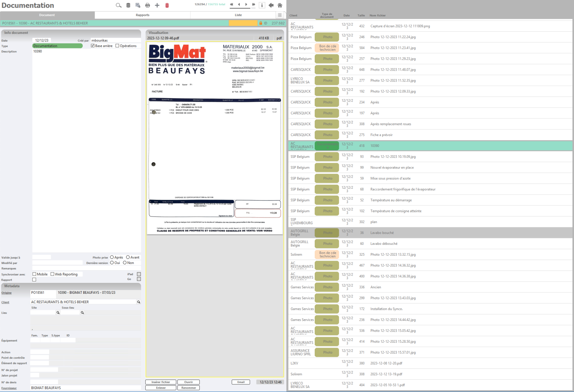This screenshot has width=574, height=392.
Task: Select Oui for Dernière version
Action: click(112, 263)
